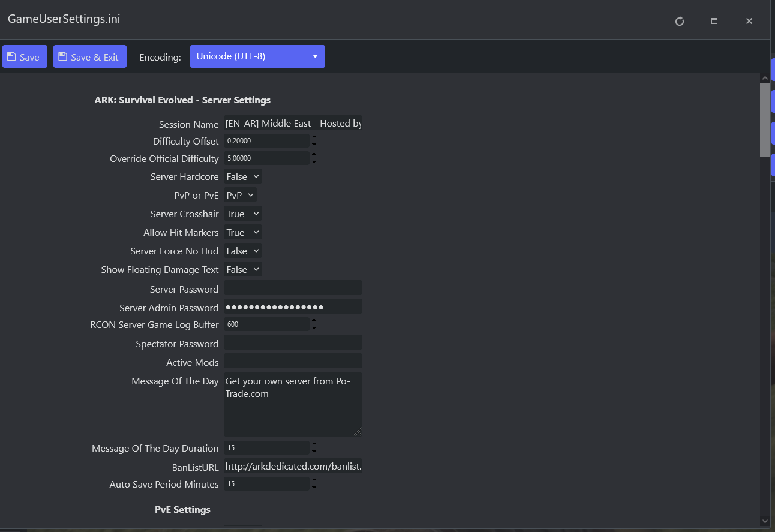775x532 pixels.
Task: Increase Difficulty Offset with up arrow
Action: (314, 137)
